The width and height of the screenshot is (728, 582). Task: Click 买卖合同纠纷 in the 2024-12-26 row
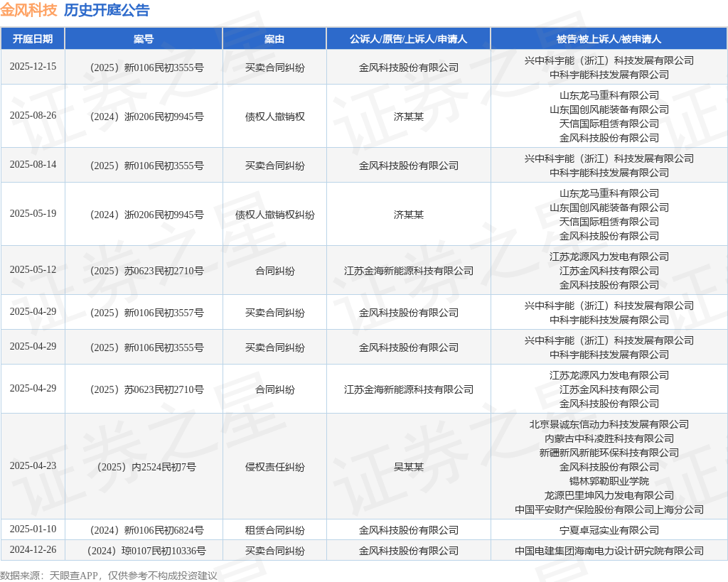pyautogui.click(x=275, y=551)
